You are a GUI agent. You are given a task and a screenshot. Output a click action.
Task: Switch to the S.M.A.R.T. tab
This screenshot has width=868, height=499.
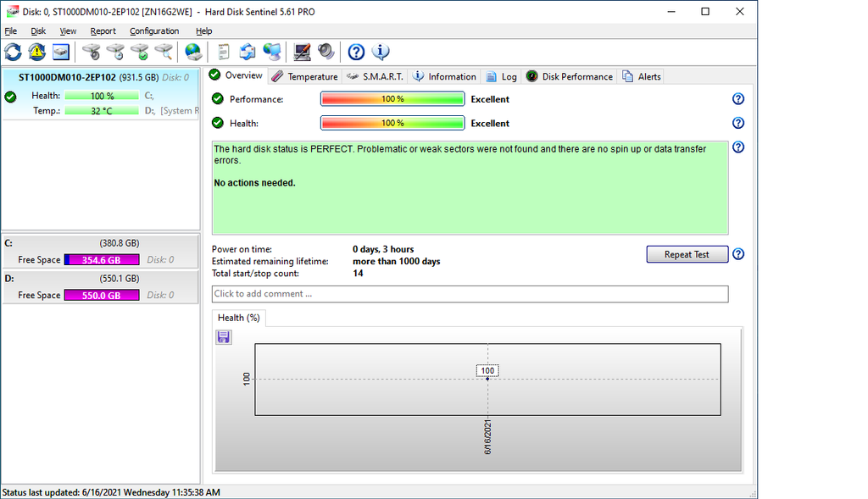tap(376, 77)
